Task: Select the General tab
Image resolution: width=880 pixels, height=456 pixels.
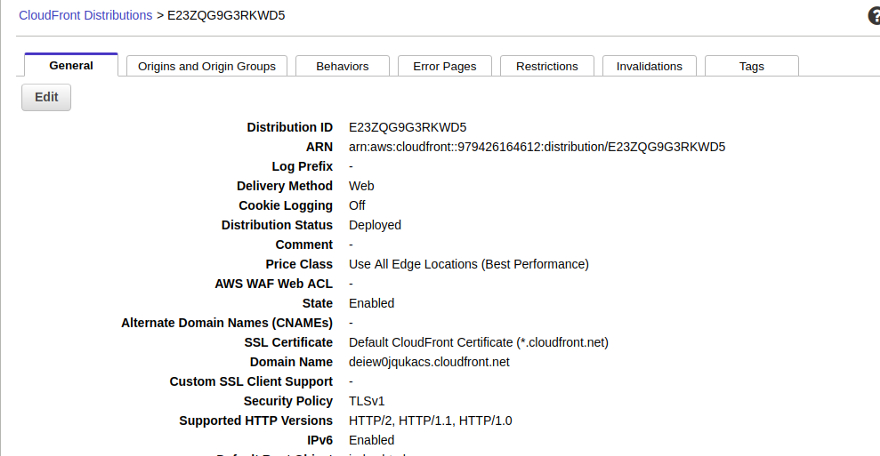Action: (71, 66)
